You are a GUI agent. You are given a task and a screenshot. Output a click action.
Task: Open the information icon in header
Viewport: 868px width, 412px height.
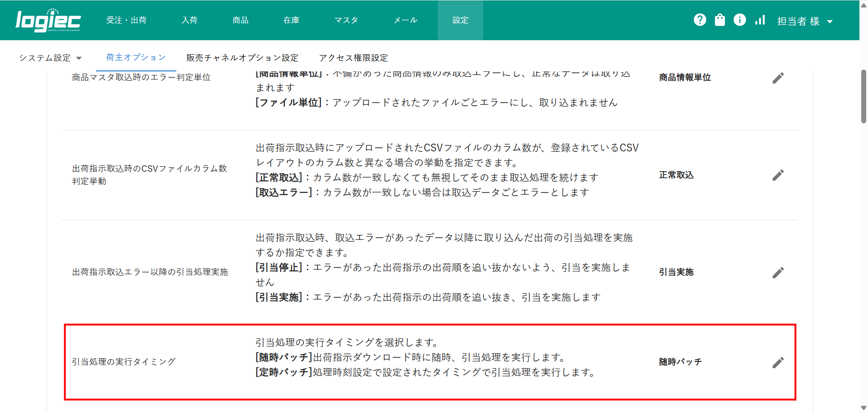740,20
